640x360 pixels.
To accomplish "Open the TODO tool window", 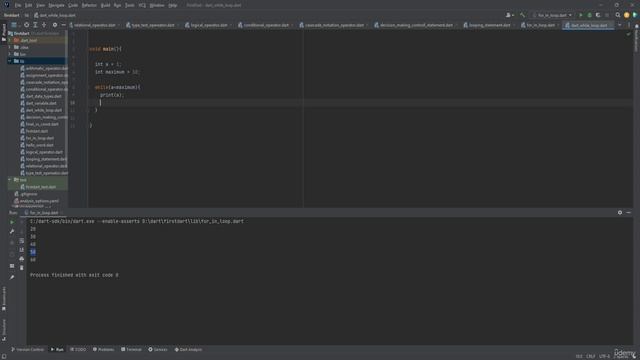I will [x=78, y=350].
